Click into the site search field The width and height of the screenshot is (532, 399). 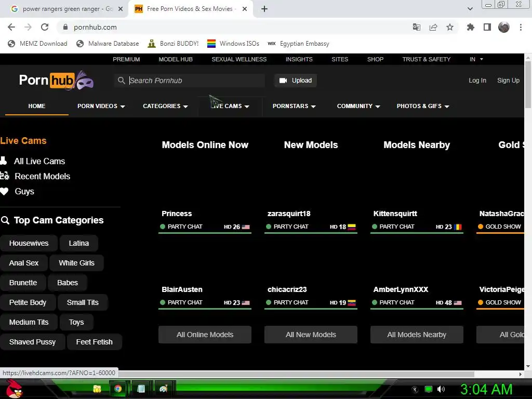click(189, 81)
